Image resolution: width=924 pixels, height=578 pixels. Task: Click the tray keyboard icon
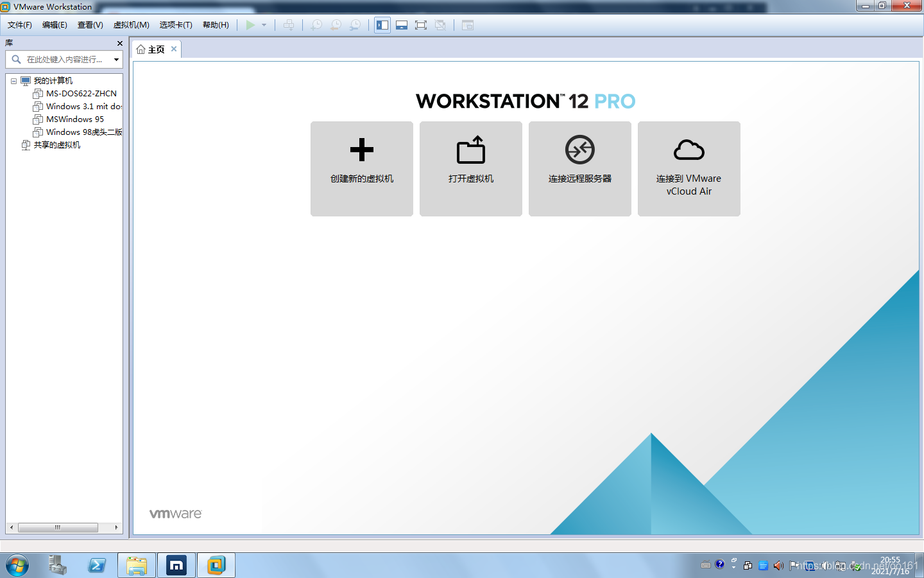706,566
